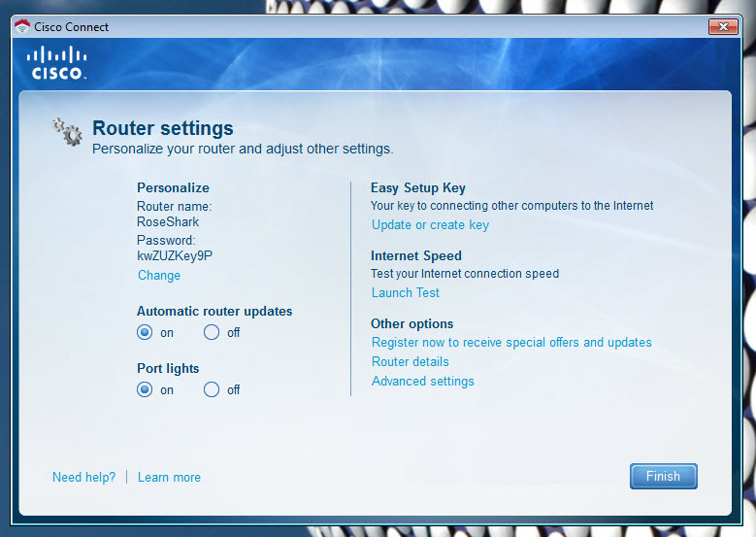Viewport: 756px width, 537px height.
Task: Click the Learn more link
Action: pos(169,477)
